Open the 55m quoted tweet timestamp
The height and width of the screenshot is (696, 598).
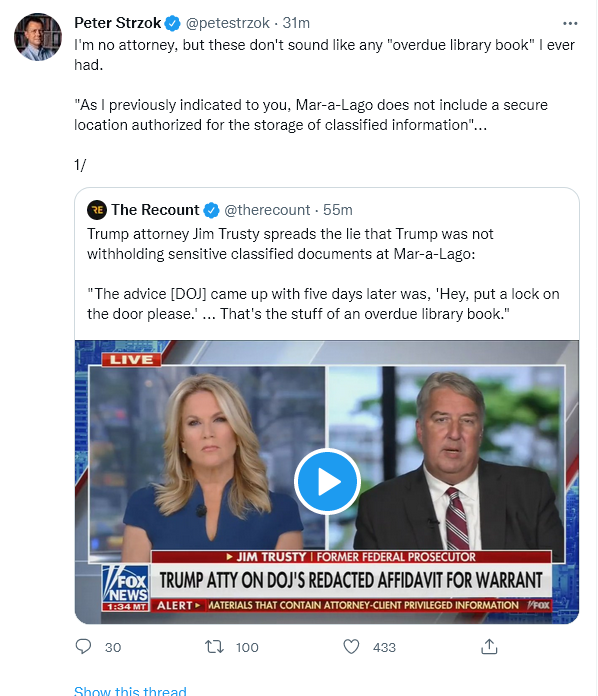click(x=338, y=210)
